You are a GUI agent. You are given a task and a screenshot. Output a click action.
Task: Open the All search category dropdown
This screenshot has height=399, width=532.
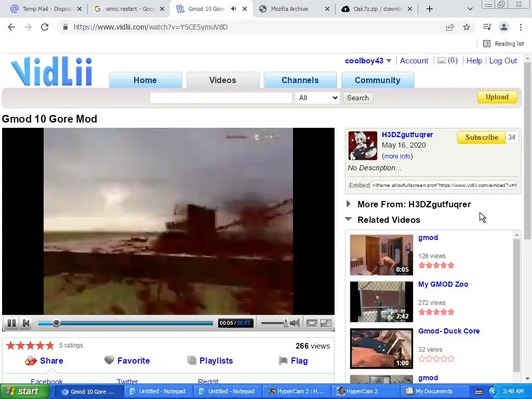[x=317, y=98]
